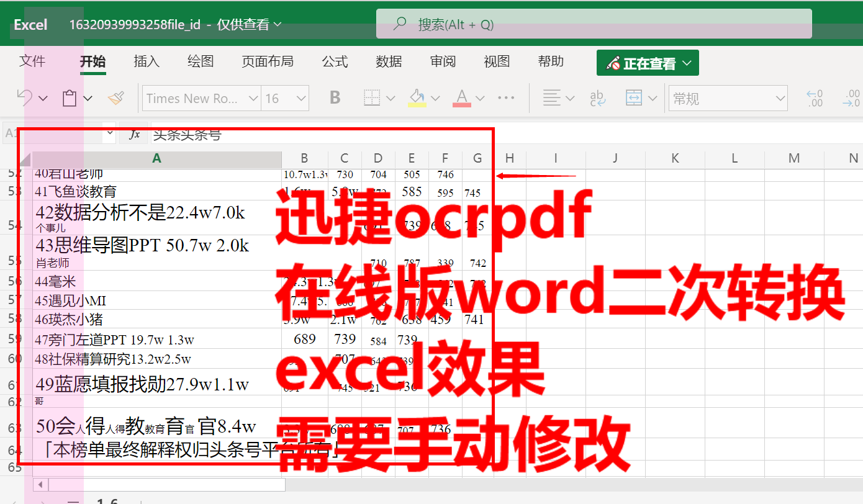Viewport: 863px width, 504px height.
Task: Select cell starting with 42数据分析不是
Action: coord(157,217)
